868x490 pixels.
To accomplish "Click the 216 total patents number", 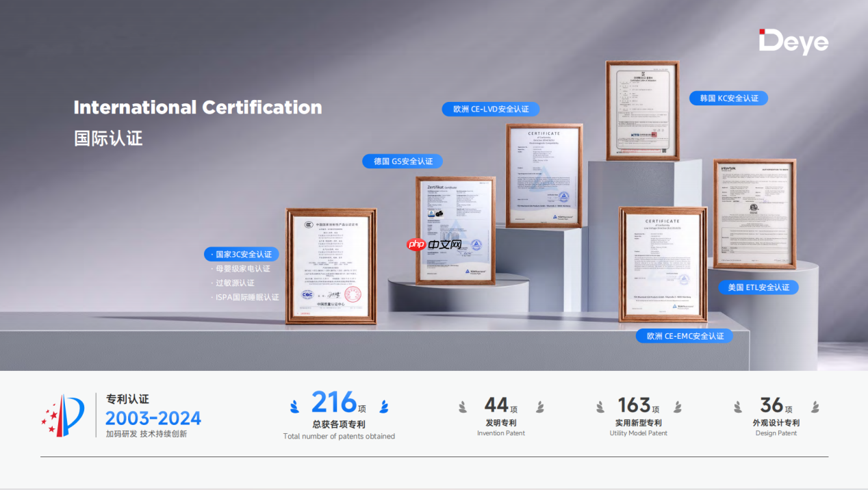I will pos(334,402).
